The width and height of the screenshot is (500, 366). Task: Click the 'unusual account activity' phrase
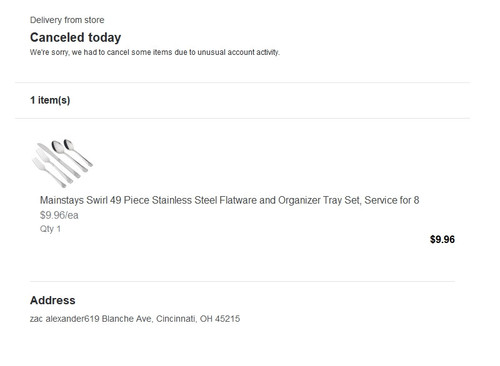click(238, 52)
